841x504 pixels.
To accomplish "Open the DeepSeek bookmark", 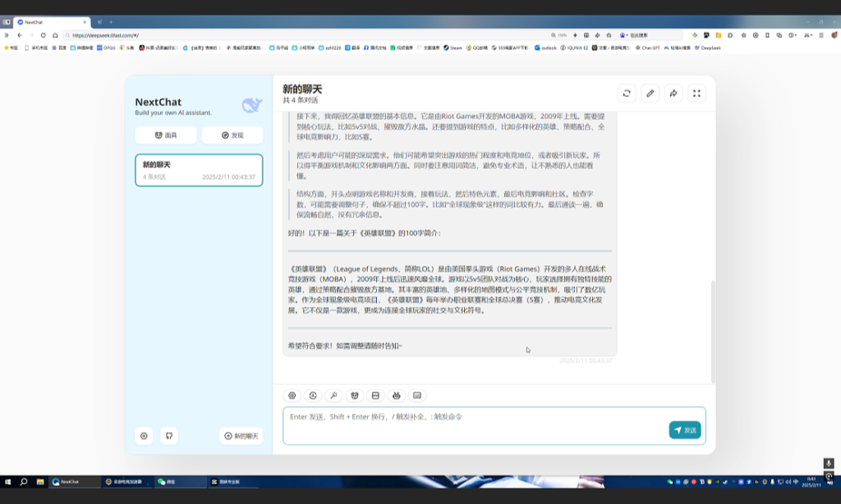I will [x=707, y=48].
